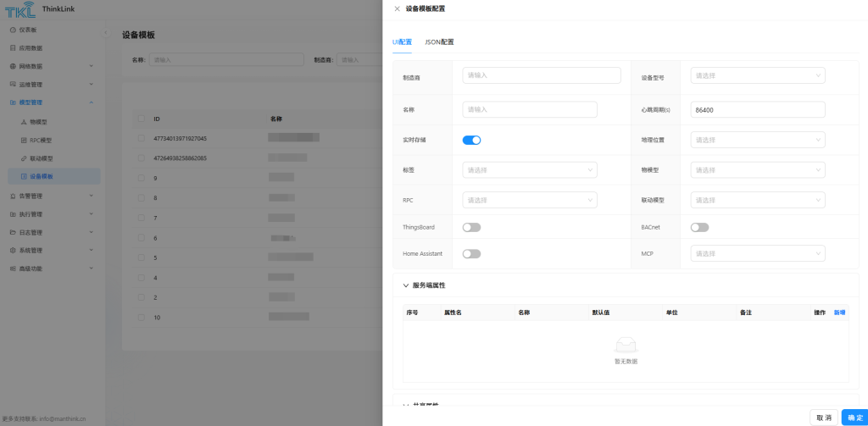This screenshot has height=426, width=868.
Task: Enable the ThingsBoard toggle
Action: (471, 227)
